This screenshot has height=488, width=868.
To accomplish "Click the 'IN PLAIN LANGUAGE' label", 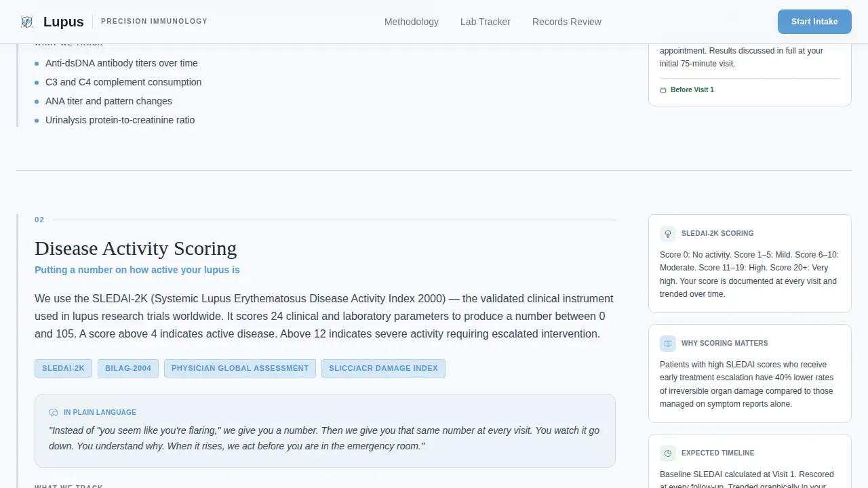I will click(100, 412).
